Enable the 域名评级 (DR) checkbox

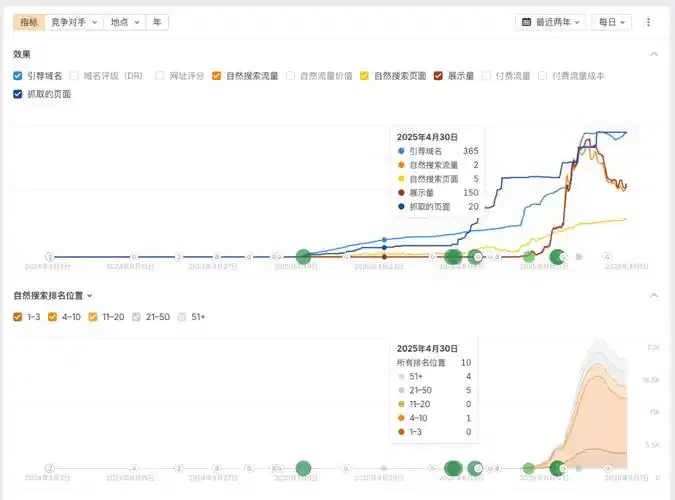pos(74,76)
